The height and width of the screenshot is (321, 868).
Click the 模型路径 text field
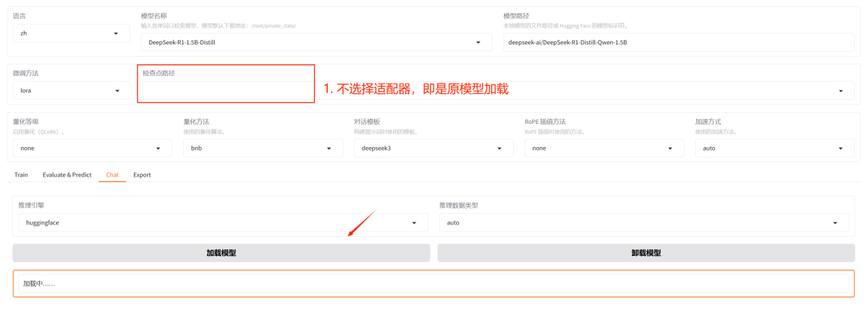click(679, 42)
